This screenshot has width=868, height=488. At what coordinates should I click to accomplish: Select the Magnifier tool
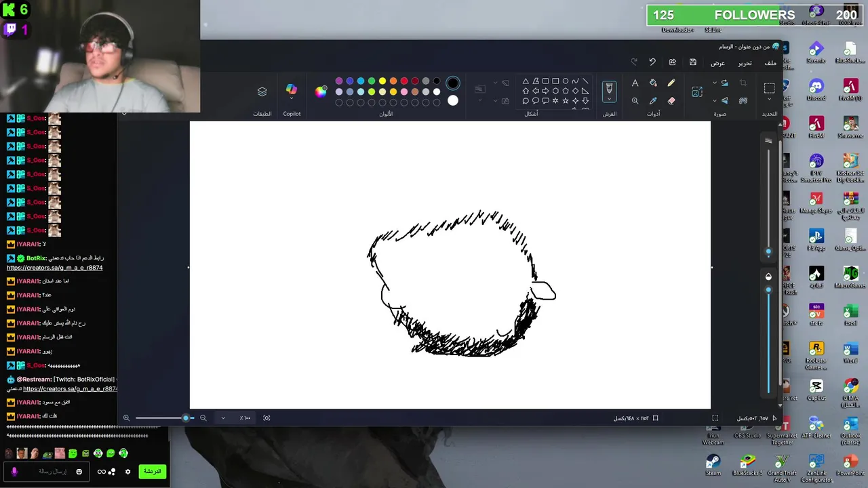tap(635, 100)
